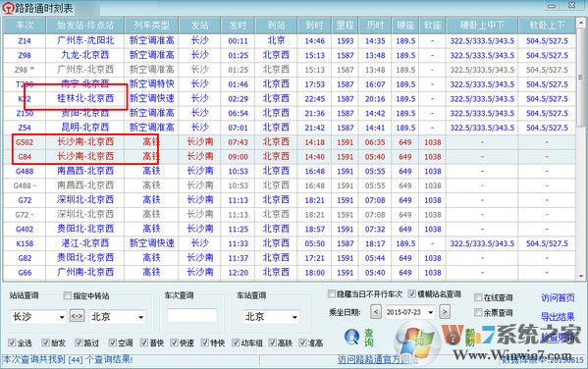Screen dimensions: 588x369
Task: Open the 北京 destination dropdown in 站站查询
Action: pyautogui.click(x=140, y=317)
